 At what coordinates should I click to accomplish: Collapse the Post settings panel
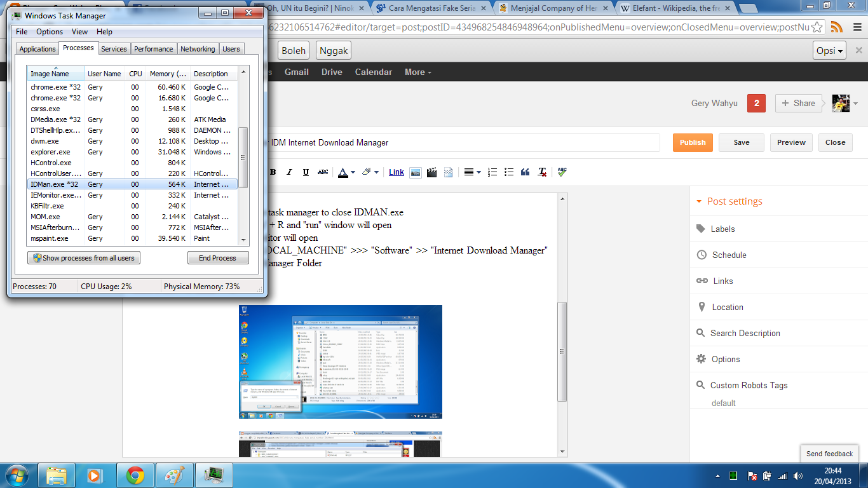coord(729,201)
